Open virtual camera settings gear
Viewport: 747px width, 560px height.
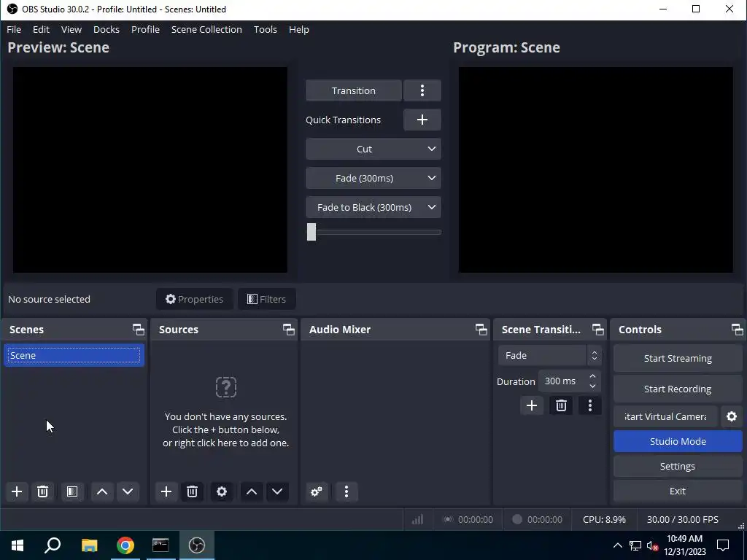[x=732, y=416]
